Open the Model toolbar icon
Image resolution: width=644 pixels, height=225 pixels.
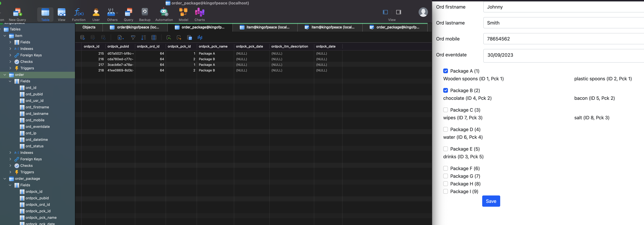(x=184, y=14)
